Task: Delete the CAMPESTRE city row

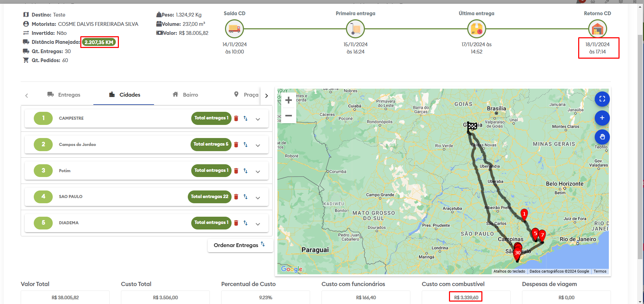Action: click(236, 118)
